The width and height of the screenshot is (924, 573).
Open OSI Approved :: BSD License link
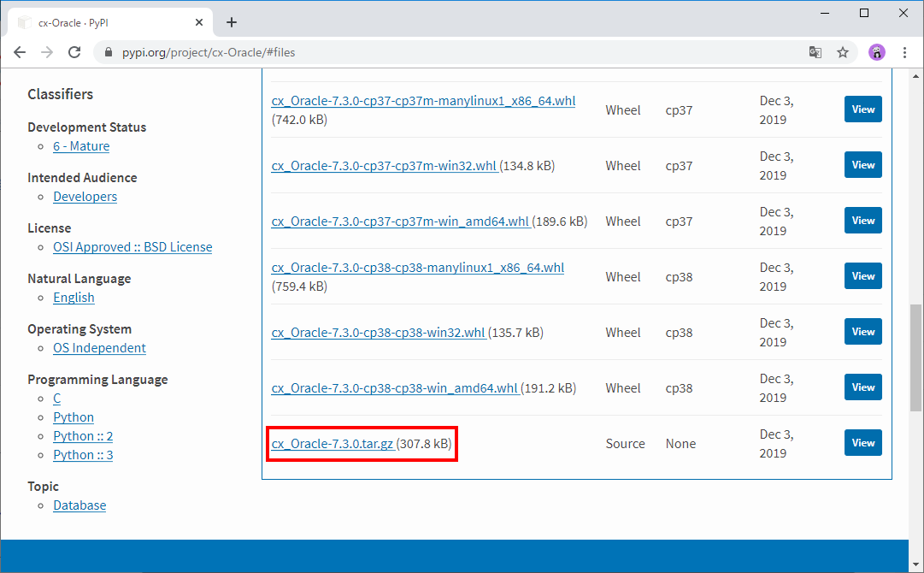point(132,247)
